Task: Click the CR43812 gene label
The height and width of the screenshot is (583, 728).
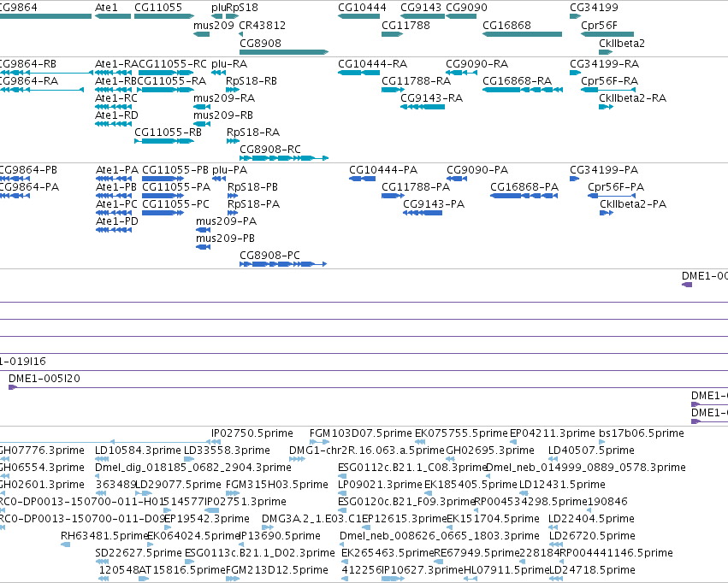Action: click(263, 25)
